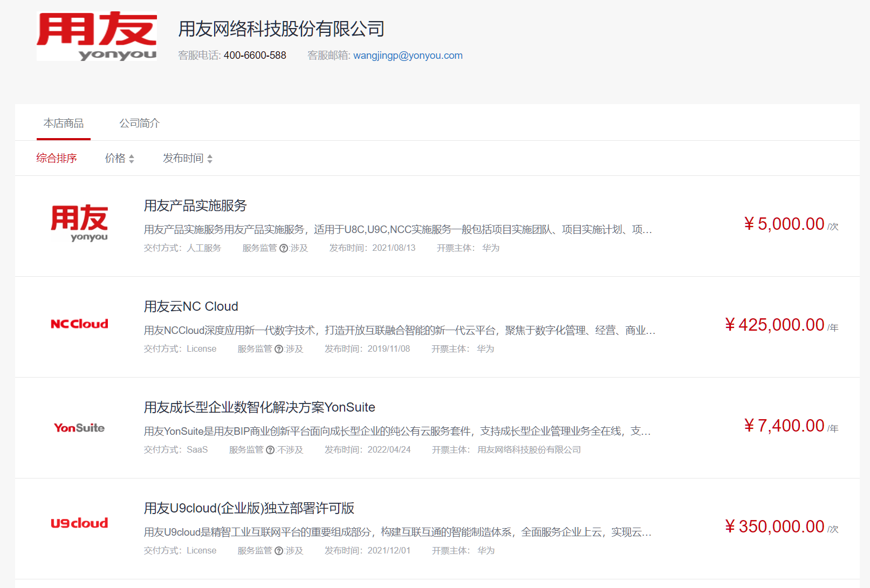Click publish date 2022/04/24
The height and width of the screenshot is (588, 870).
coord(389,450)
